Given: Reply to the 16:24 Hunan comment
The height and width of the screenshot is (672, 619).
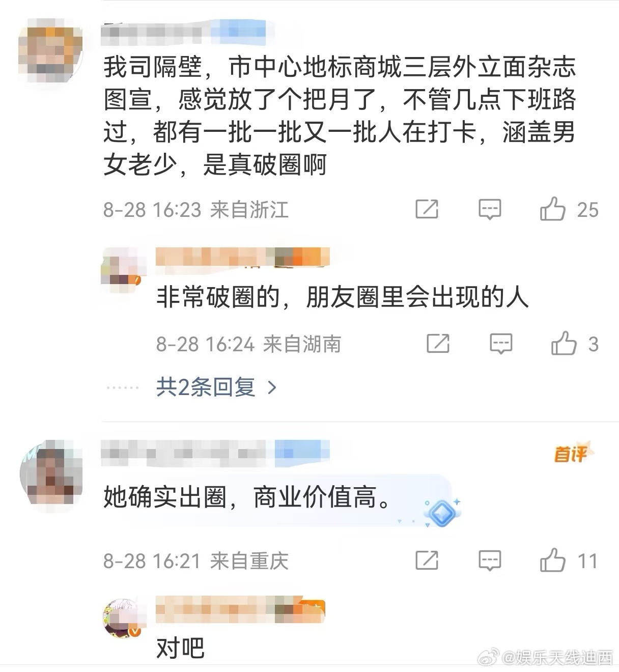Looking at the screenshot, I should [x=501, y=344].
